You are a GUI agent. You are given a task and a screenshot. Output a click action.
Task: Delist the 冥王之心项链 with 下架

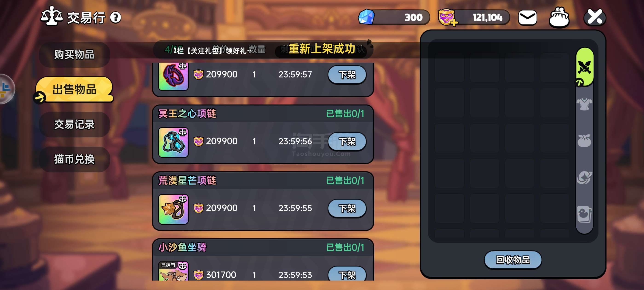[347, 141]
